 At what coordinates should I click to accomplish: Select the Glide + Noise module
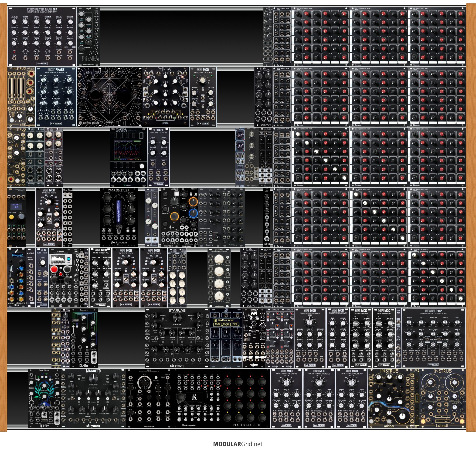click(42, 278)
